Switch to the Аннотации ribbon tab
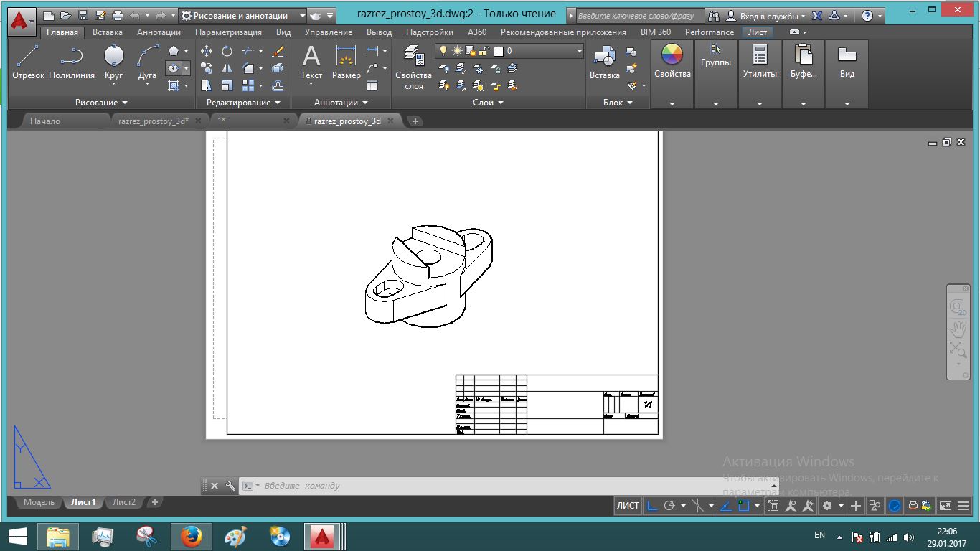The image size is (980, 551). [159, 32]
